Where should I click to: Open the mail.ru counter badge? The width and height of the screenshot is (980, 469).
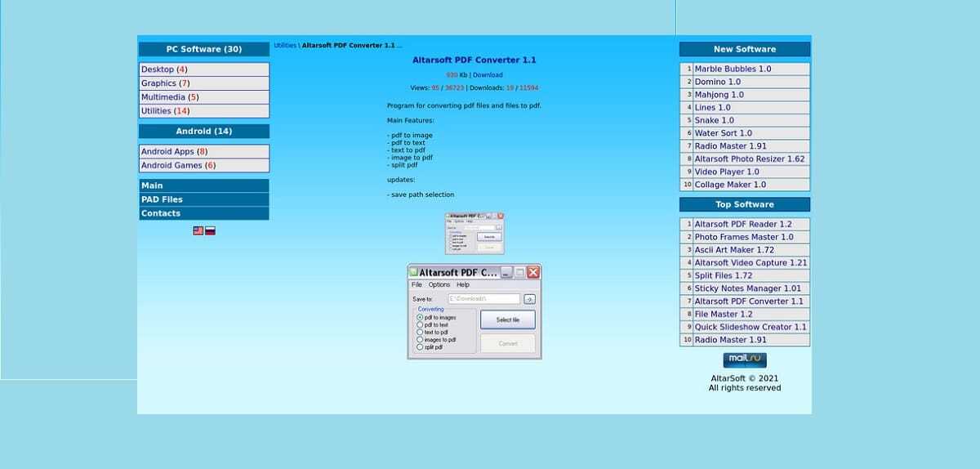745,360
